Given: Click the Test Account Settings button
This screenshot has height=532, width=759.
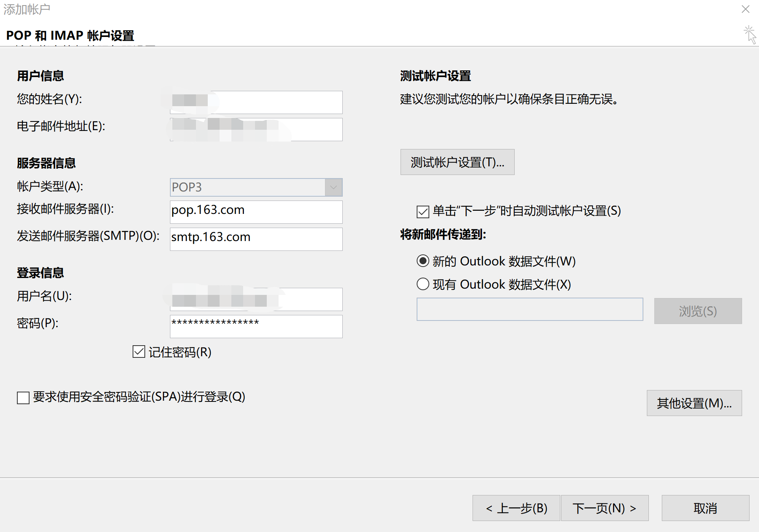Looking at the screenshot, I should pyautogui.click(x=457, y=162).
